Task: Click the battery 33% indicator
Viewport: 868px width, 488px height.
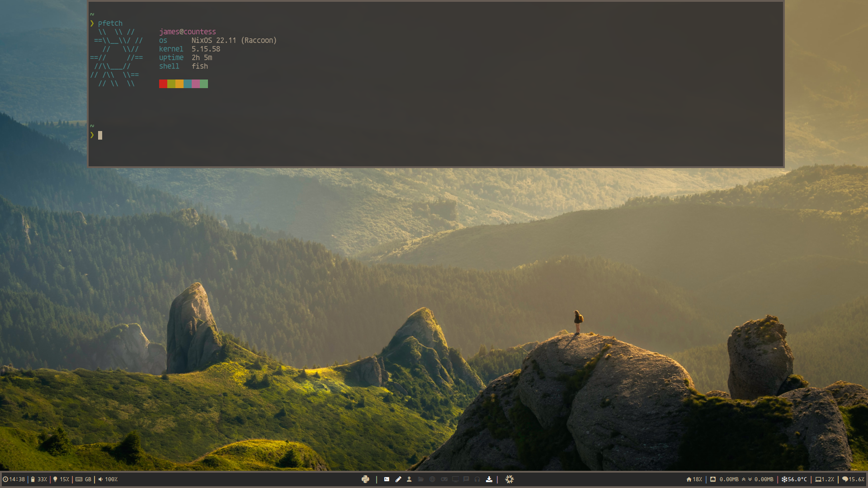Action: (39, 479)
